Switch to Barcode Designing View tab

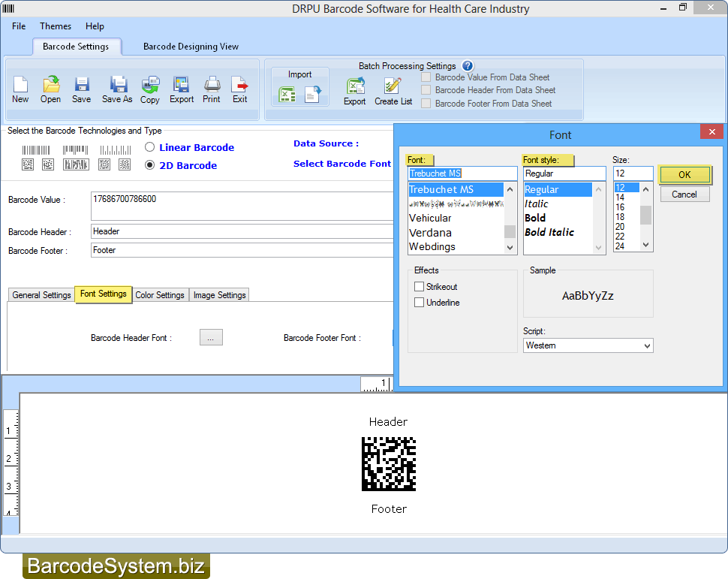191,47
